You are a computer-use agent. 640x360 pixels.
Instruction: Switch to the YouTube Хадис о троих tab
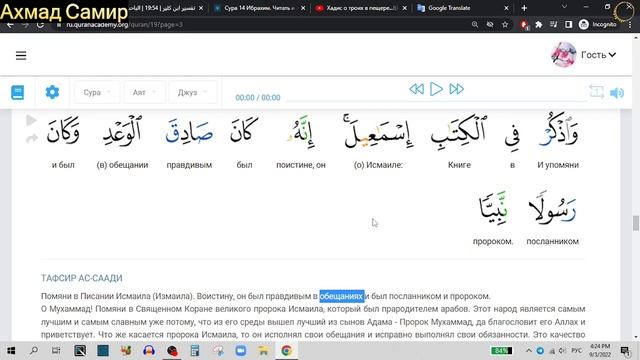pyautogui.click(x=361, y=8)
